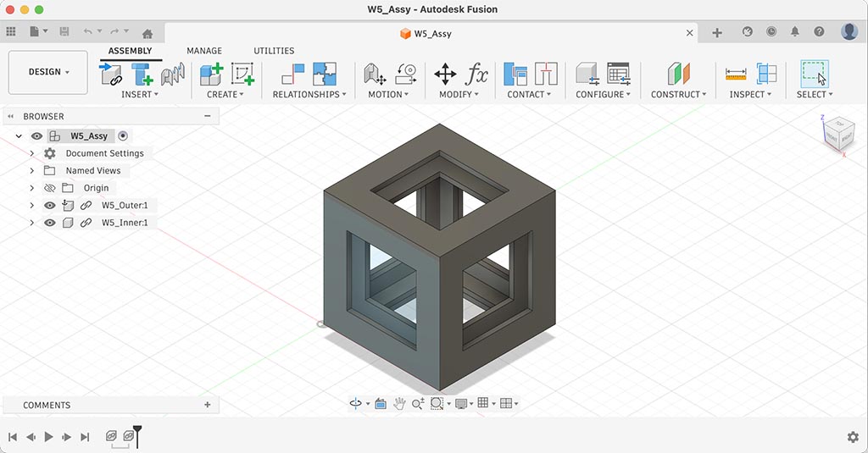Toggle the activate radio button on W5_Assy

click(123, 136)
